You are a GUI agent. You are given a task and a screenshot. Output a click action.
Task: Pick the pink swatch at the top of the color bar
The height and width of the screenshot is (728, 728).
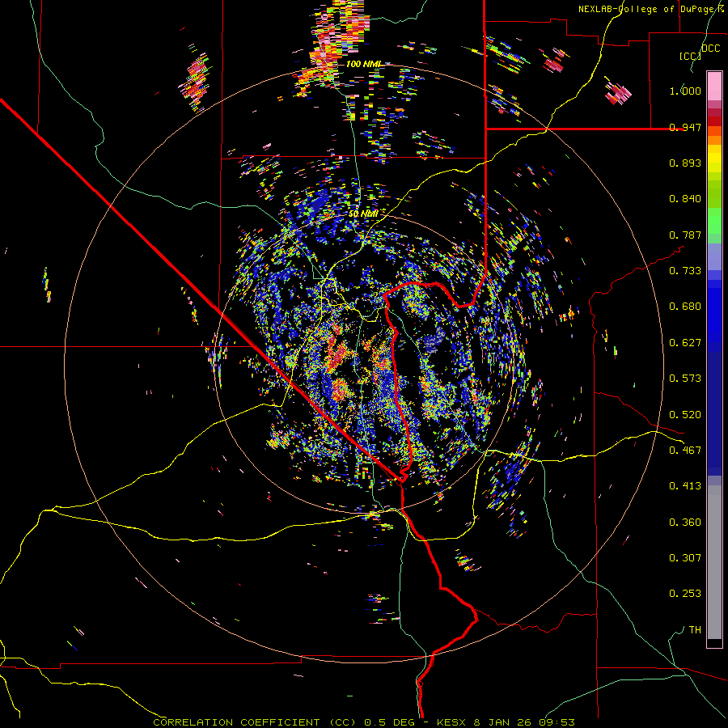714,86
